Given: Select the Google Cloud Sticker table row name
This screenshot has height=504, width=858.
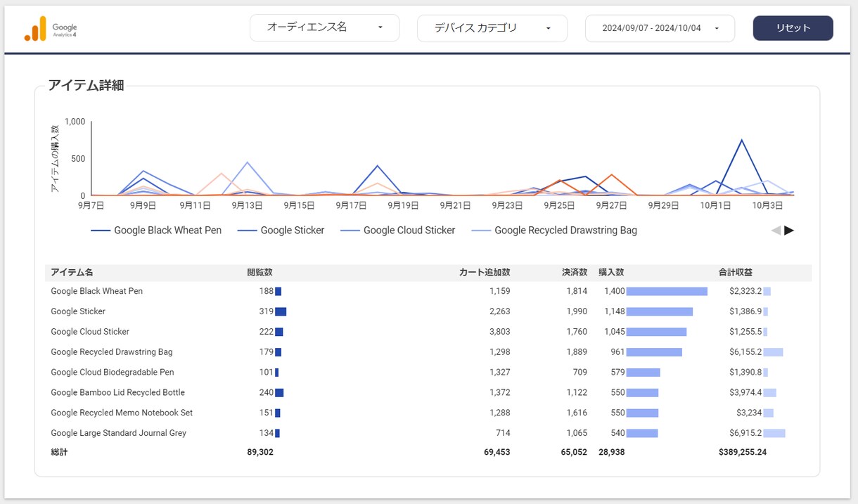Looking at the screenshot, I should pyautogui.click(x=90, y=332).
